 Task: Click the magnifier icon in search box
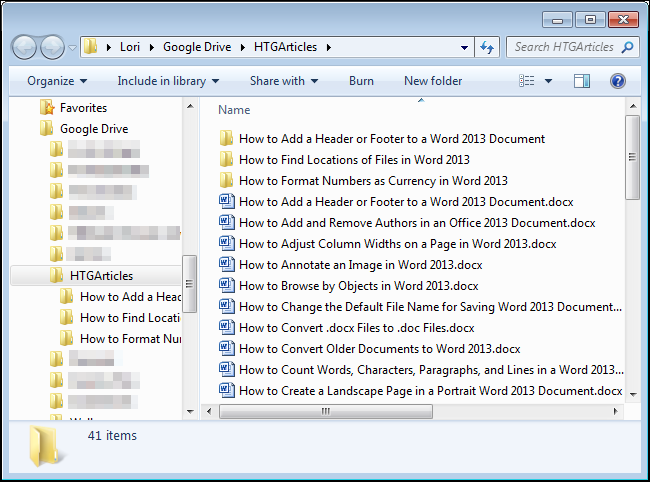(x=627, y=47)
